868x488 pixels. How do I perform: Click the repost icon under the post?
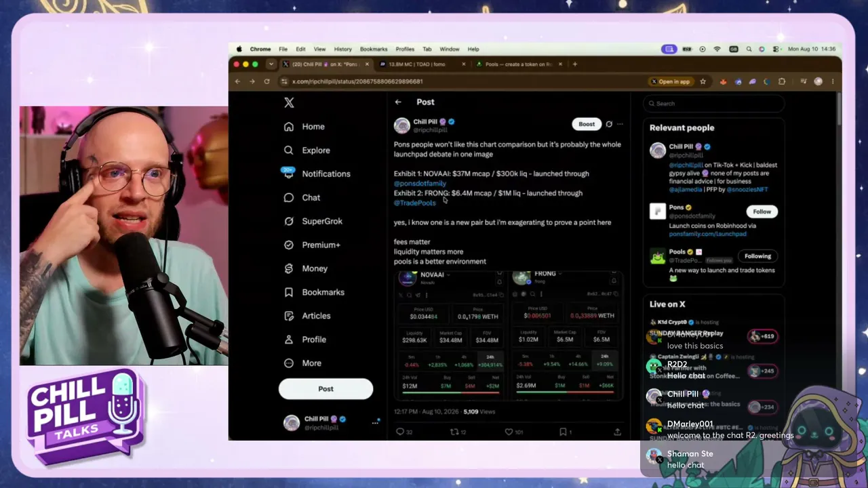coord(454,432)
